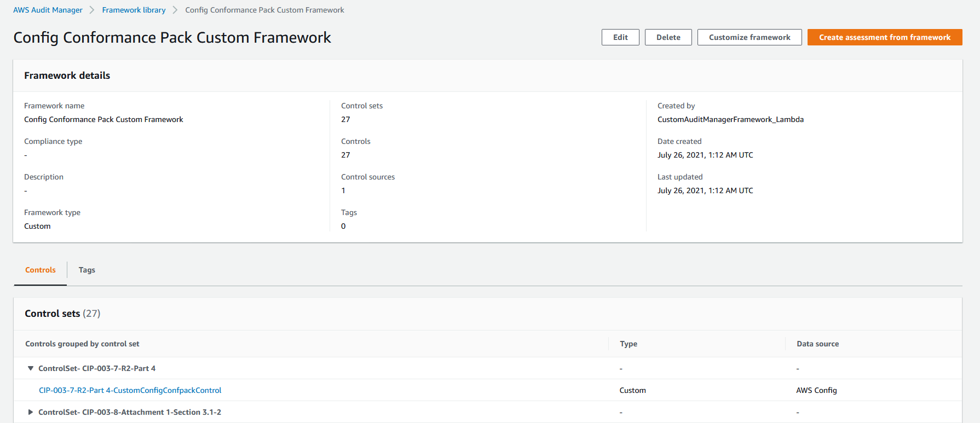This screenshot has width=980, height=423.
Task: Open the AWS Audit Manager breadcrumb link
Action: 48,10
